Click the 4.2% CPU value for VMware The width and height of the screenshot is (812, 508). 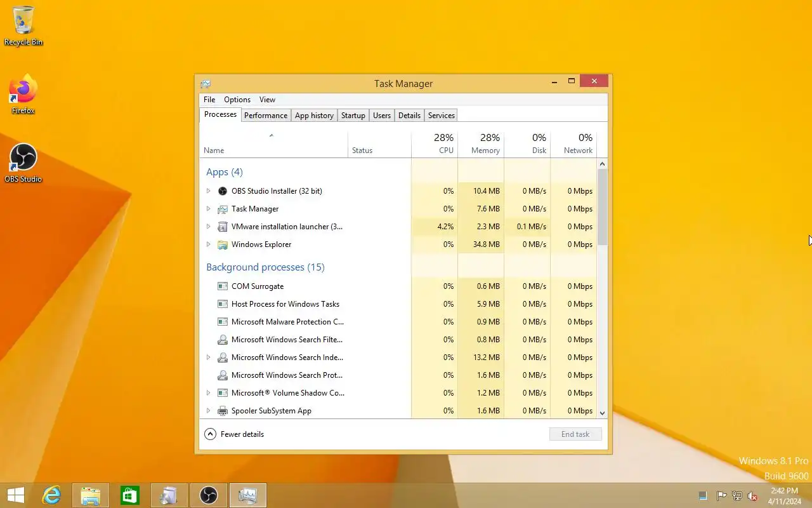(x=445, y=227)
